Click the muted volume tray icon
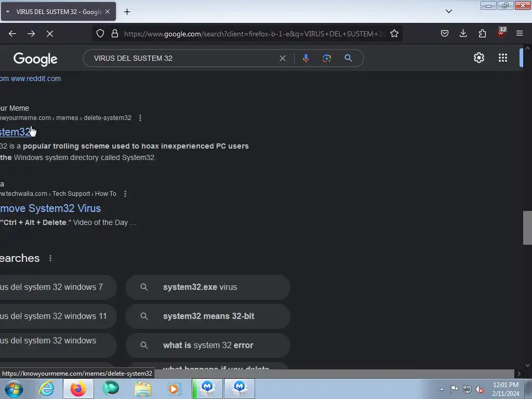 coord(480,389)
